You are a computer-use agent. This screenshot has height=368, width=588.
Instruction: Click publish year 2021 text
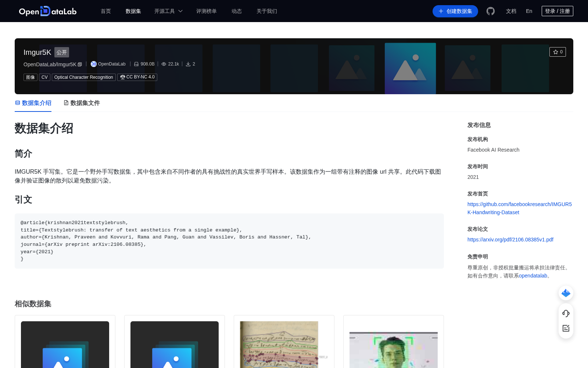click(x=473, y=177)
